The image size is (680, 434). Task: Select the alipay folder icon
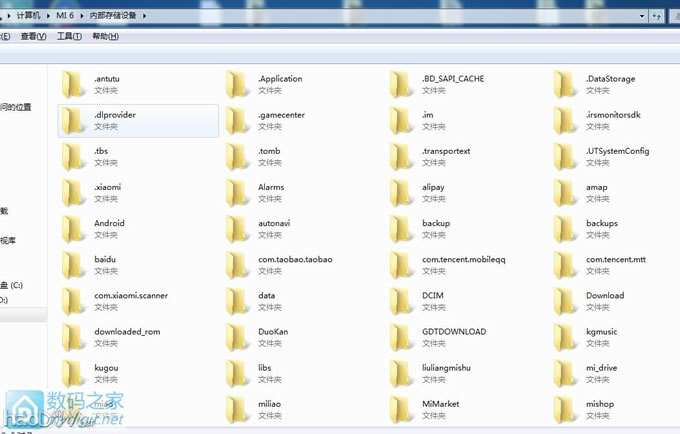tap(404, 193)
